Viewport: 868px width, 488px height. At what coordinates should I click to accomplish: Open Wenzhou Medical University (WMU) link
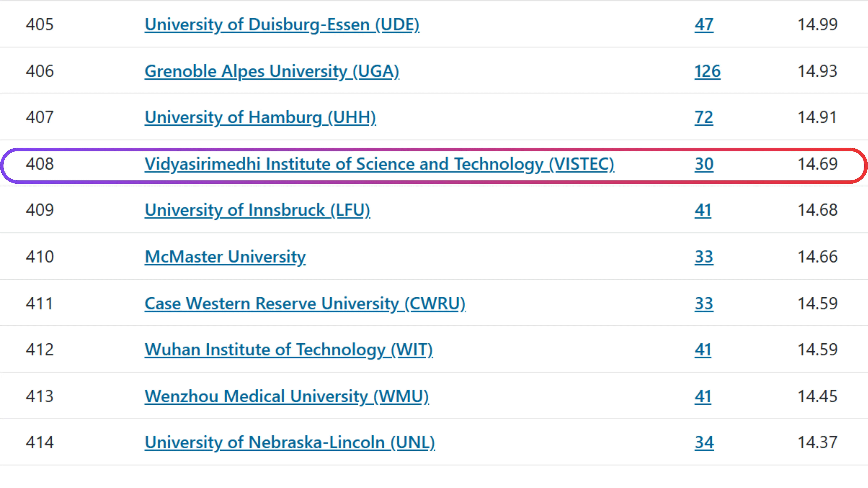[287, 396]
